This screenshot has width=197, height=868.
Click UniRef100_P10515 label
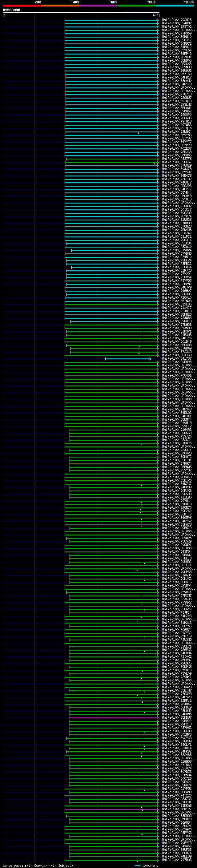[177, 423]
